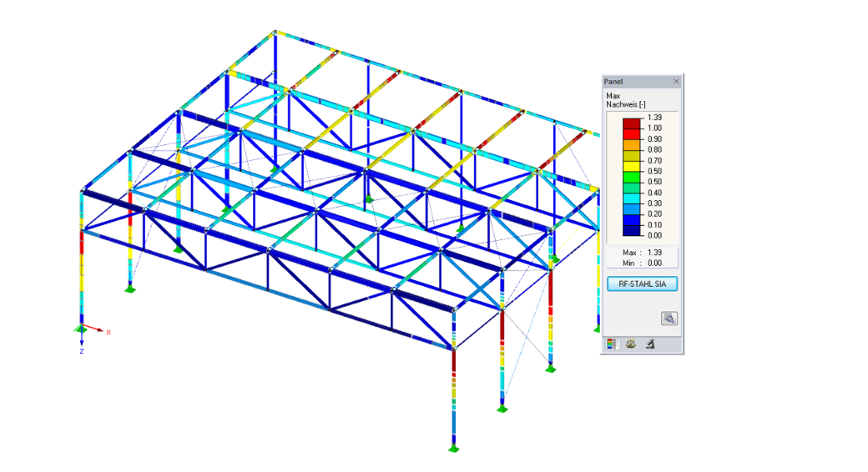The width and height of the screenshot is (868, 472).
Task: Click the Panel title bar text
Action: tap(613, 82)
